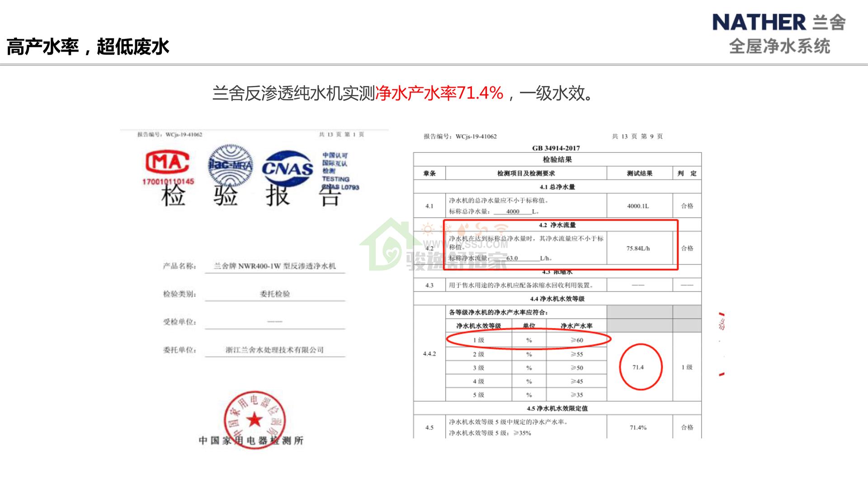868x488 pixels.
Task: Click the black text 兰舍反渗透纯水机实测
Action: [x=294, y=93]
